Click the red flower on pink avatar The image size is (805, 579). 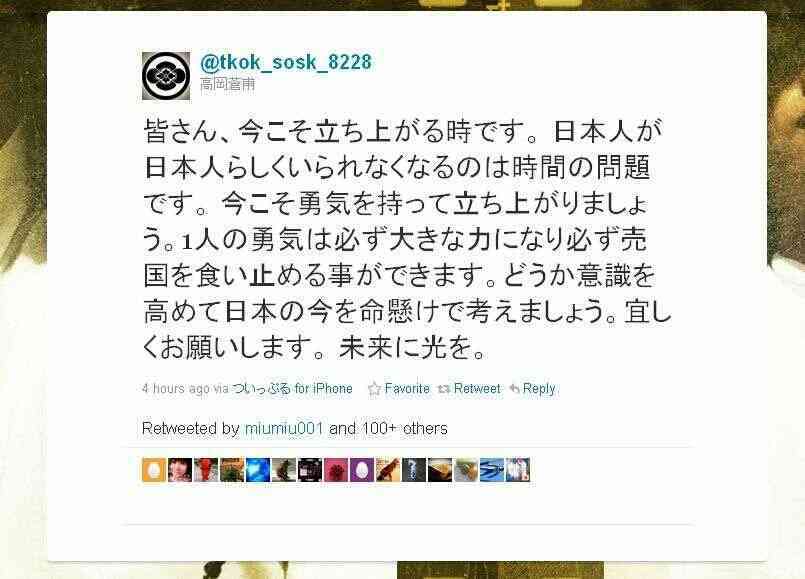pyautogui.click(x=336, y=470)
